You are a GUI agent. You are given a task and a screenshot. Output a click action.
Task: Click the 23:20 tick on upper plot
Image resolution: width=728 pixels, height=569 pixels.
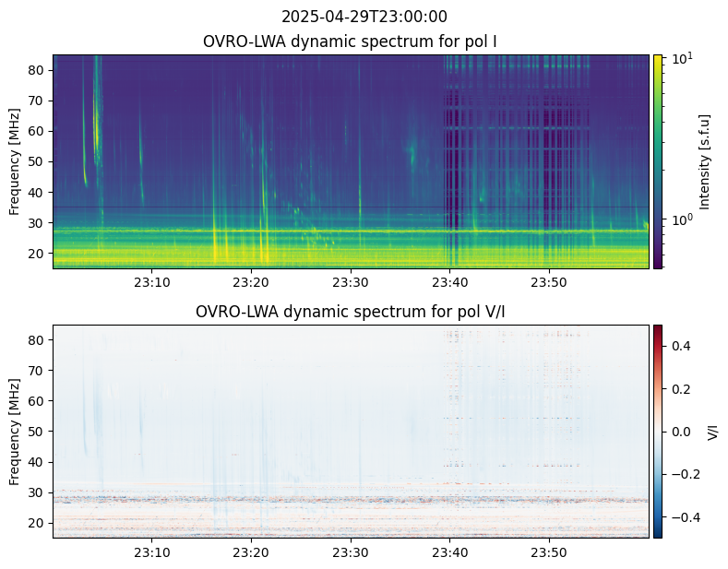[251, 282]
